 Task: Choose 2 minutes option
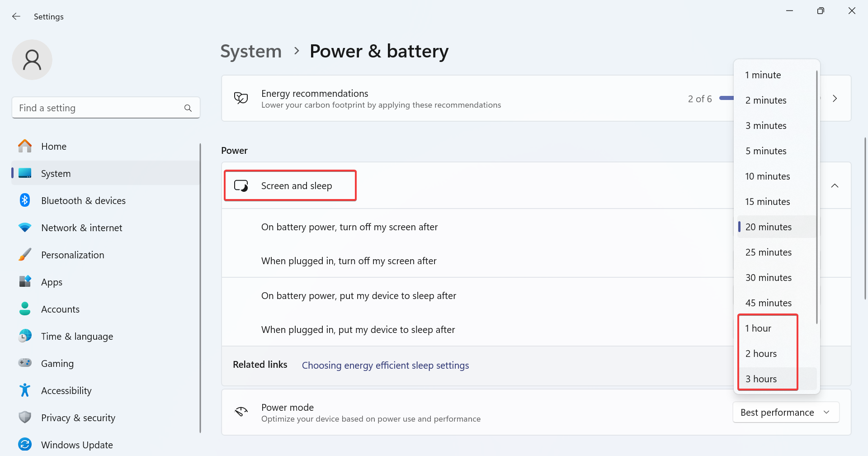tap(777, 100)
